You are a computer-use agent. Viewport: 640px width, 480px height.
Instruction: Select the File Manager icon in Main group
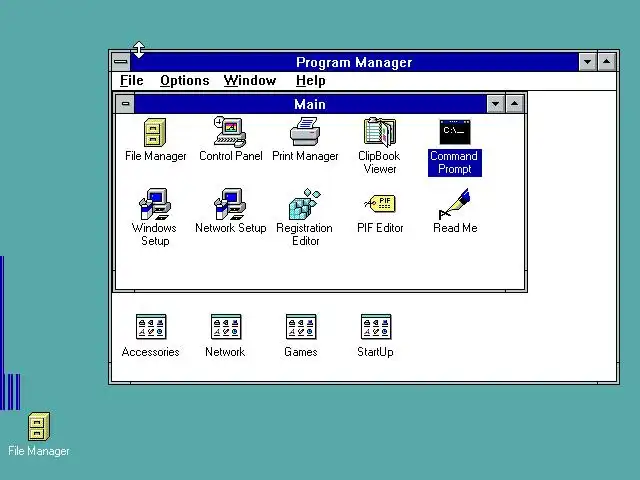pos(155,133)
